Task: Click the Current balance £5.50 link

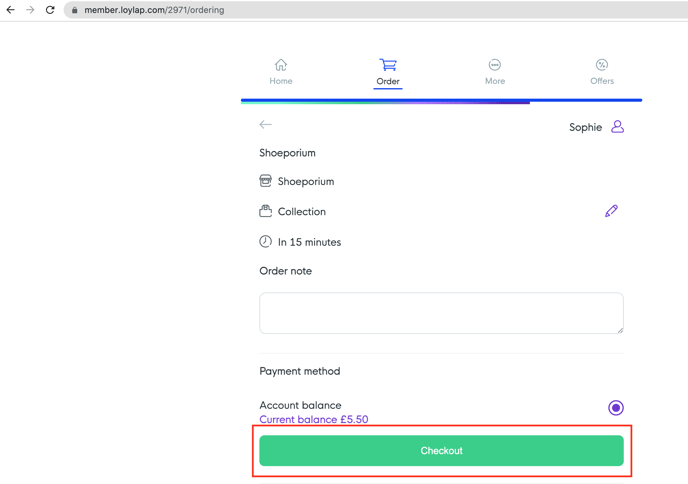Action: (x=314, y=420)
